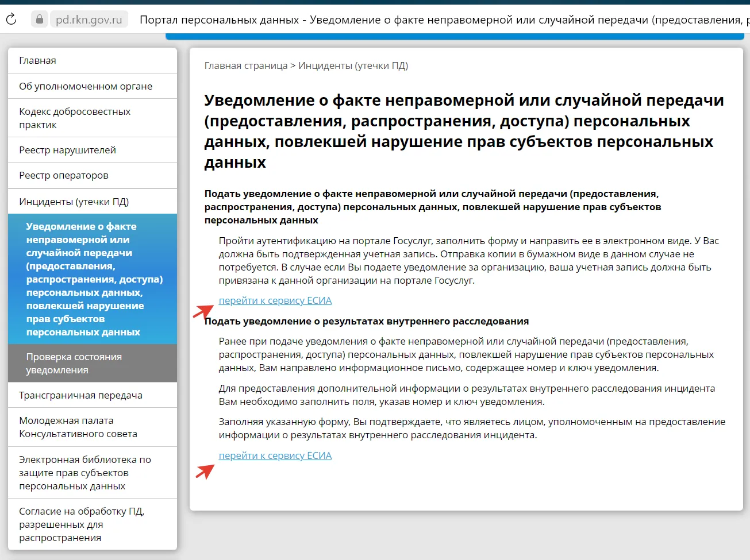Click the pd.rkn.gov.ru address field

[89, 20]
